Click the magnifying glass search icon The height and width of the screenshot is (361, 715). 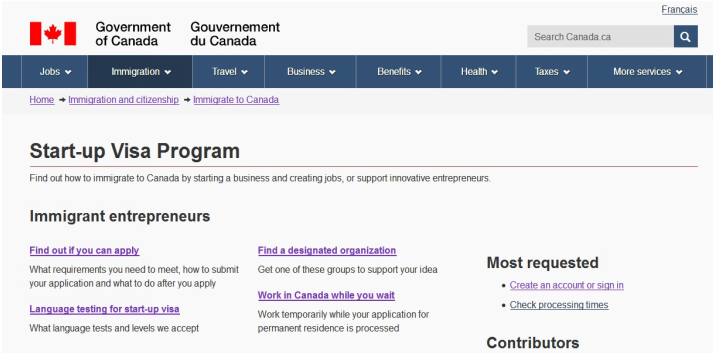pyautogui.click(x=685, y=36)
